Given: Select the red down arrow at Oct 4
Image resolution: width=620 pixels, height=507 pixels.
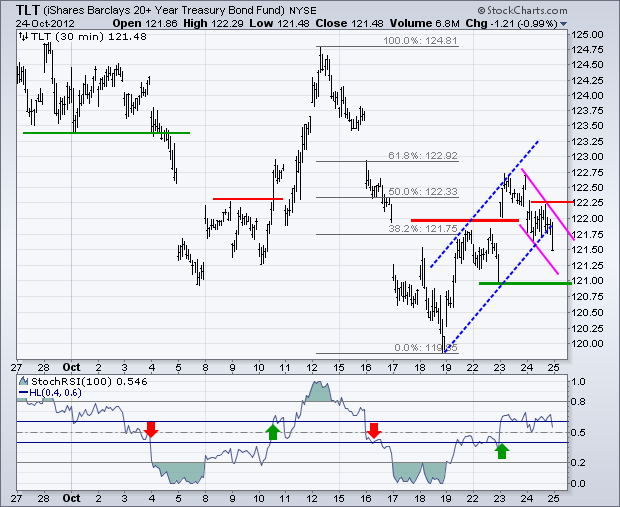Looking at the screenshot, I should click(x=151, y=429).
